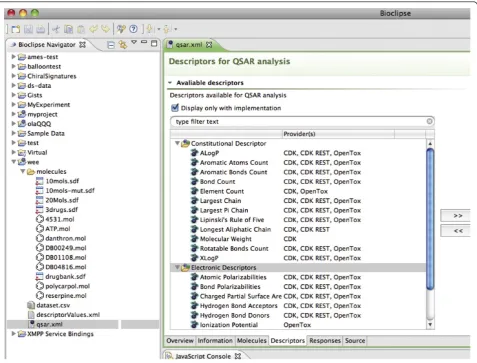Image resolution: width=477 pixels, height=363 pixels.
Task: Expand the ames-test project
Action: pos(14,57)
